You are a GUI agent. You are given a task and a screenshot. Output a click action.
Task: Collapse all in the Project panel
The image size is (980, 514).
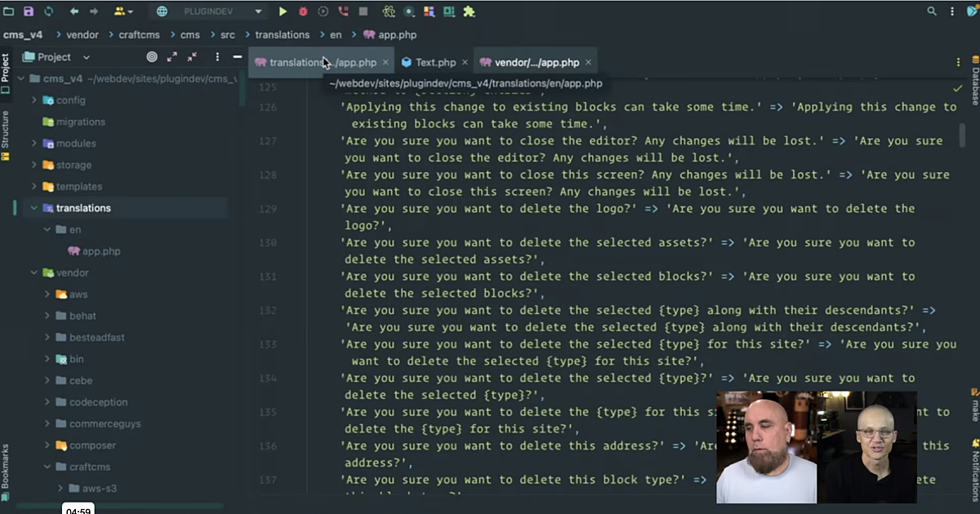192,57
